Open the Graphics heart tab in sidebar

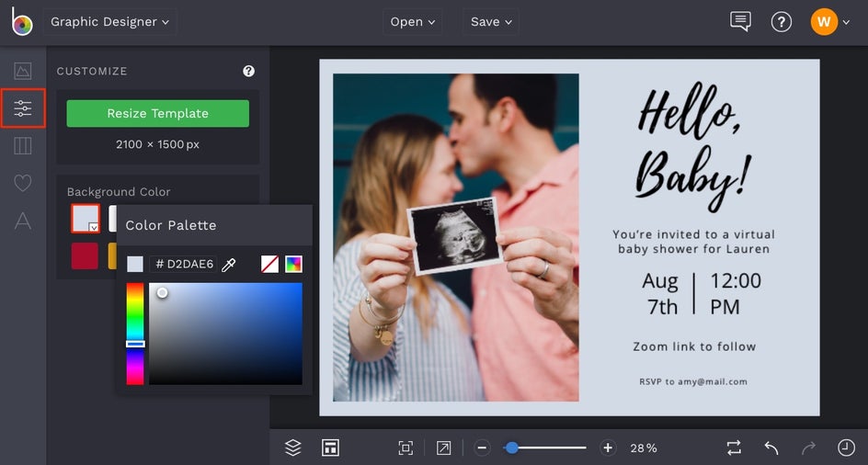pos(23,183)
